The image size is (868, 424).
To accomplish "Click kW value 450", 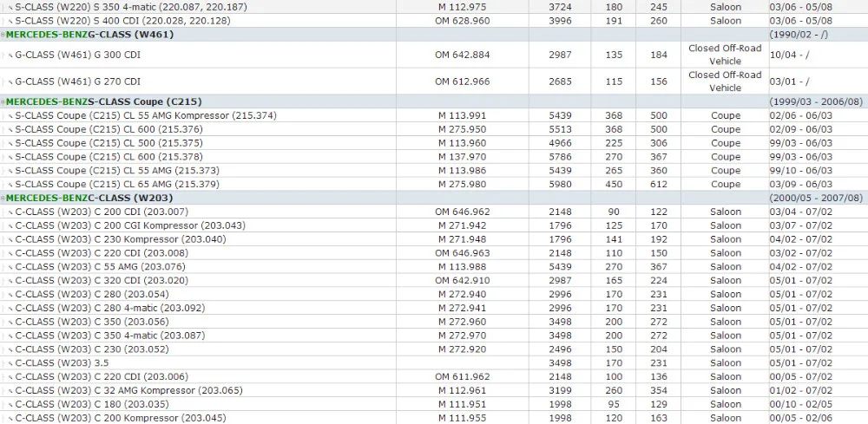I will 614,184.
